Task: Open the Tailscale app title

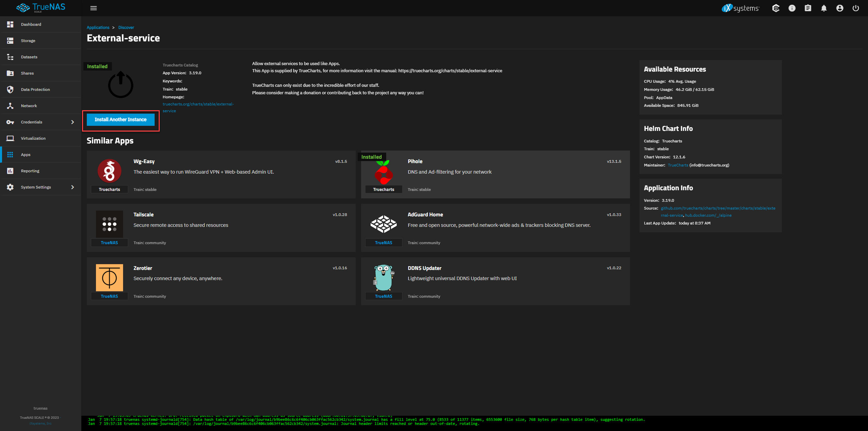Action: (143, 215)
